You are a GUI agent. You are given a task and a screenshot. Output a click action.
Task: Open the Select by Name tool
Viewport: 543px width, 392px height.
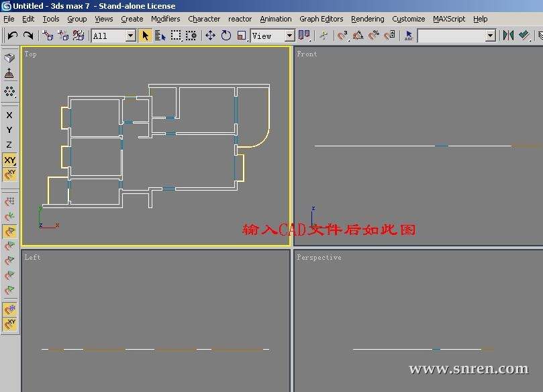click(x=160, y=36)
